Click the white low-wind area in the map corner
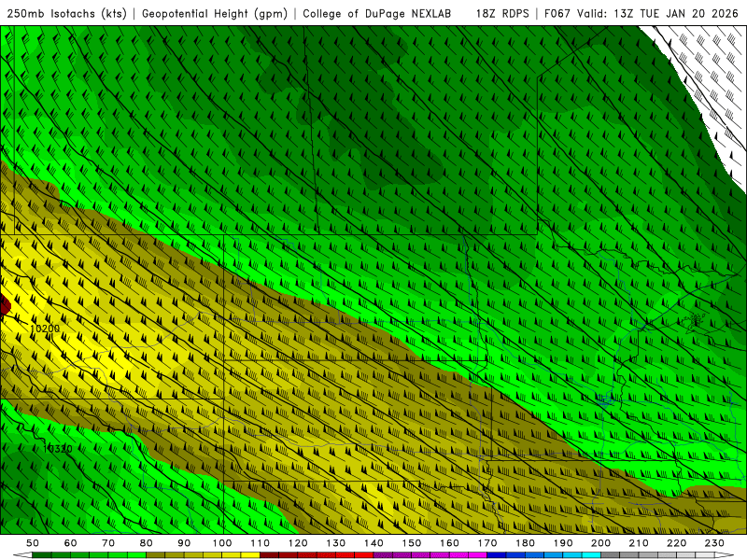This screenshot has width=747, height=560. coord(710,86)
